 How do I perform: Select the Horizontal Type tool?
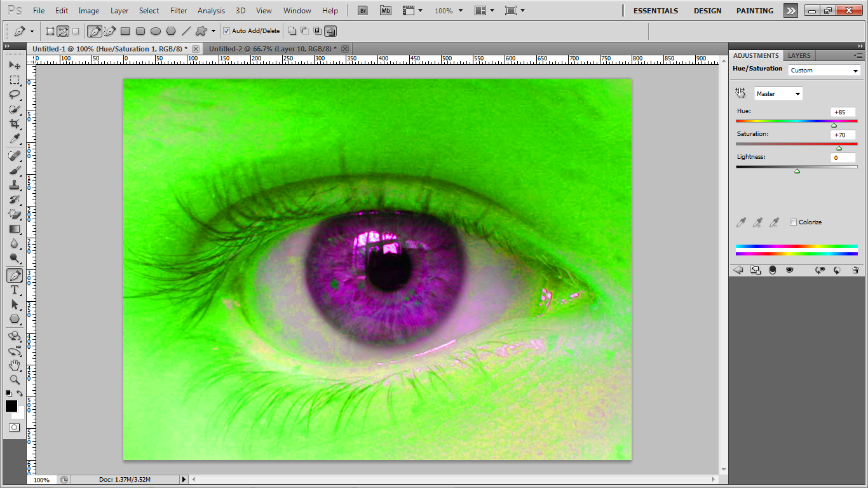(x=14, y=290)
